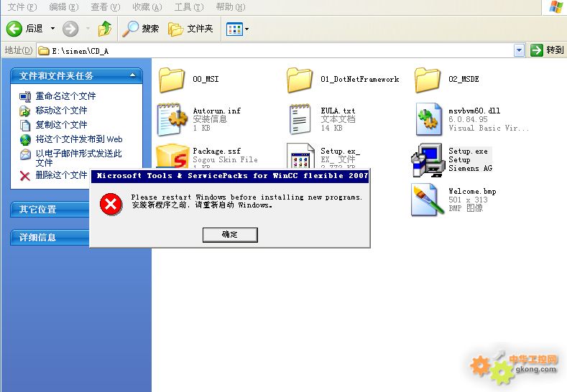Click the red error icon in dialog
This screenshot has width=567, height=392.
coord(111,204)
